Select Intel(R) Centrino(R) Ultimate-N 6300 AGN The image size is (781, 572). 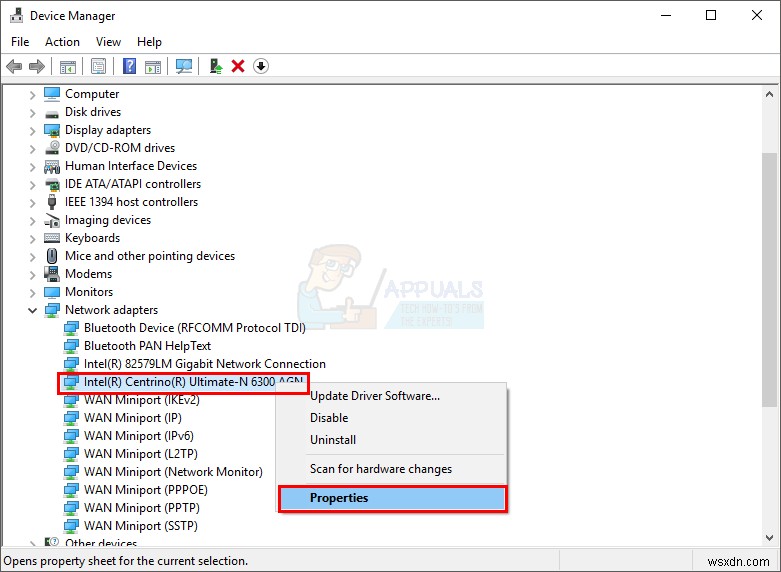coord(193,382)
